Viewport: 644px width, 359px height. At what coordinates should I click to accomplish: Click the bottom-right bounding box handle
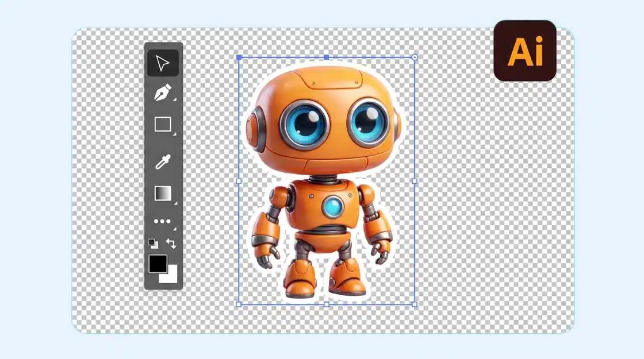tap(415, 304)
